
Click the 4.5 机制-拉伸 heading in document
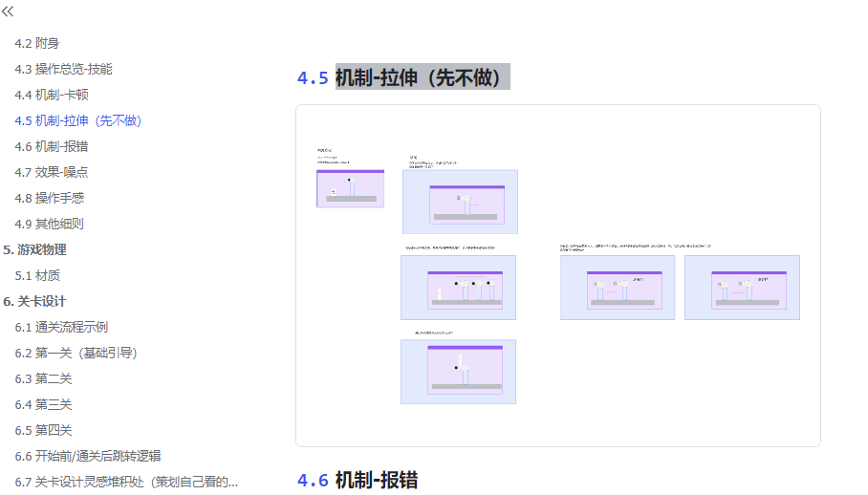point(421,77)
